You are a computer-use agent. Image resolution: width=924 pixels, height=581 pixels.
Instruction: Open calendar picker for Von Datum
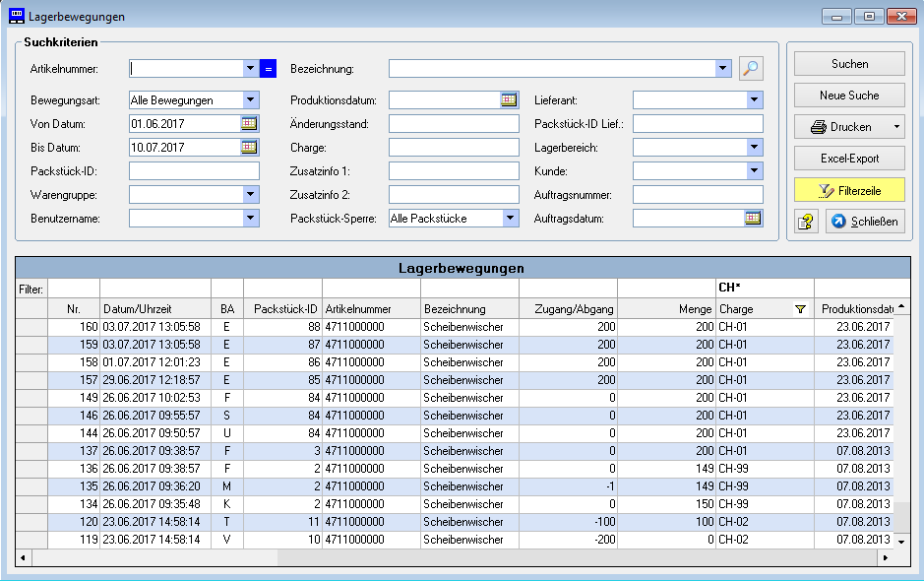(249, 123)
